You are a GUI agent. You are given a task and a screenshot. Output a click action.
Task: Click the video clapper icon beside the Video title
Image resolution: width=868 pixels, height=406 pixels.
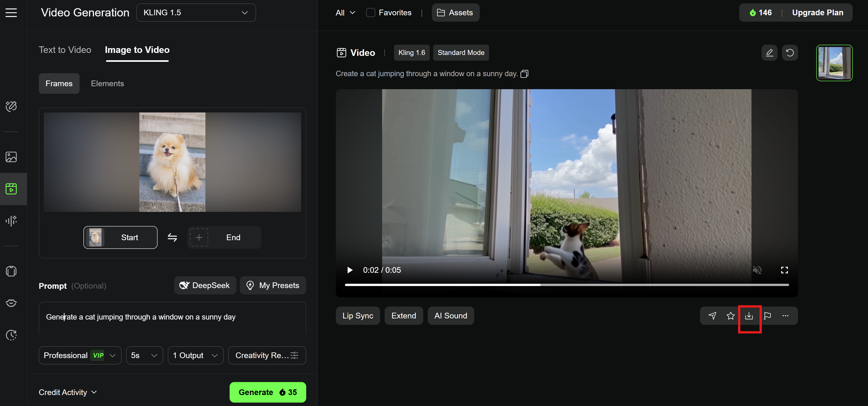tap(341, 53)
